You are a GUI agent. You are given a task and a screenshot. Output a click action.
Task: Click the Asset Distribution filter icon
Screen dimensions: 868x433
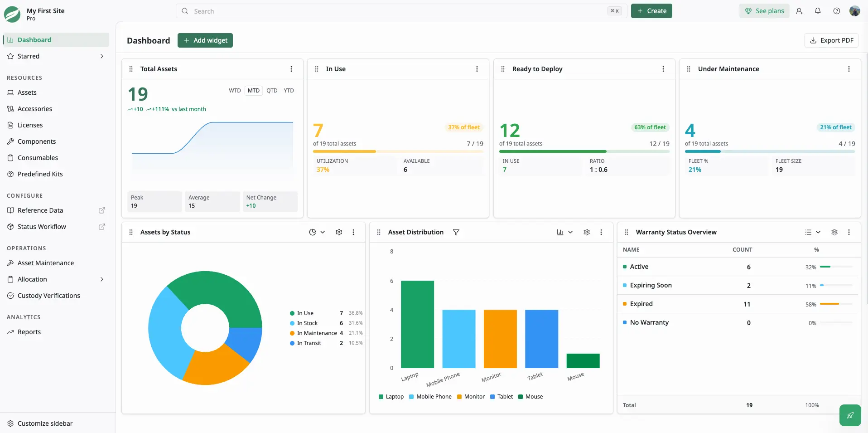click(456, 232)
